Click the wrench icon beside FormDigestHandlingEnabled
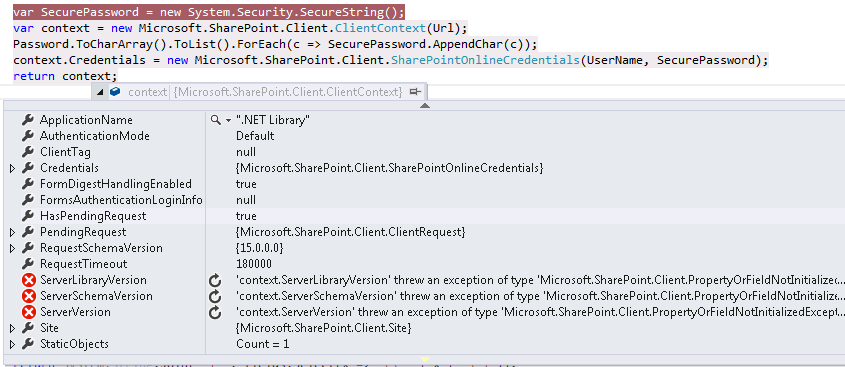 click(x=28, y=184)
